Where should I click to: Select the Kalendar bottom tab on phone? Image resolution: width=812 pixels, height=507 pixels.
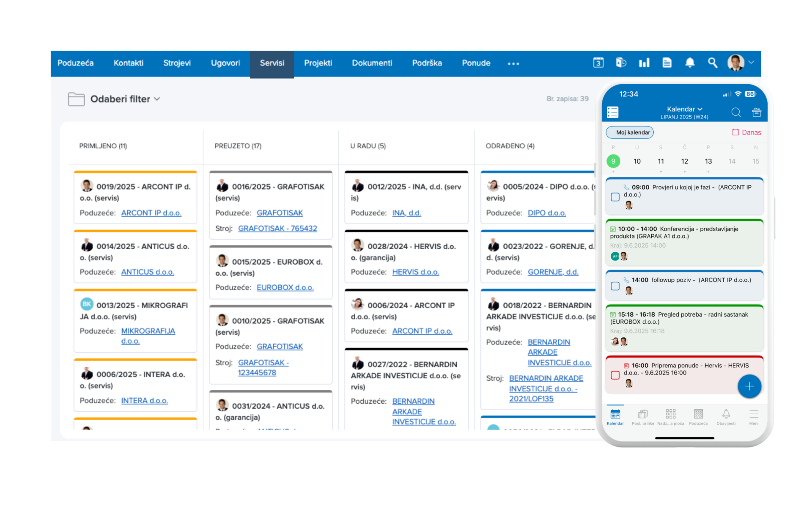(x=615, y=417)
